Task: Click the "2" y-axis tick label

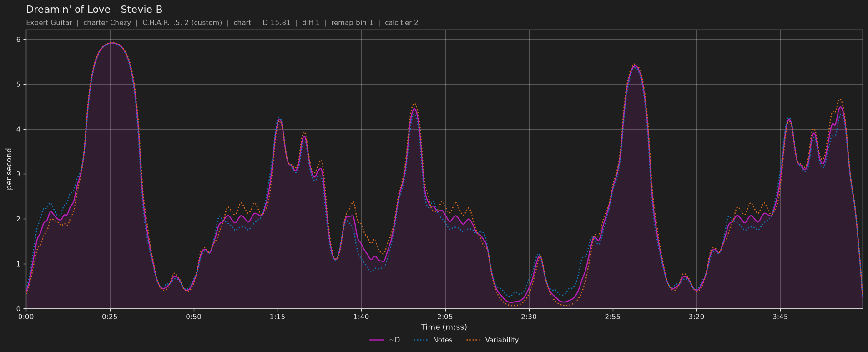Action: 19,219
